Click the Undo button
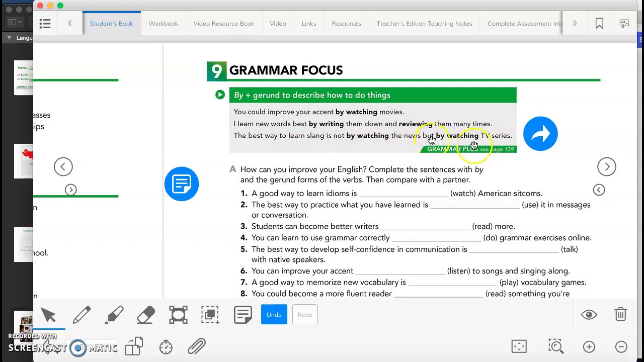Viewport: 644px width, 362px height. pos(274,315)
